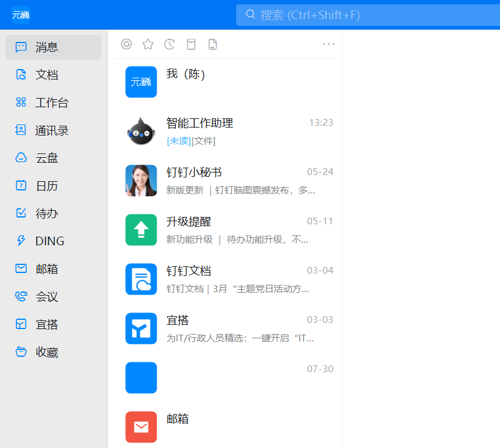Open 宜搭 from the left sidebar
Viewport: 500px width, 448px height.
pyautogui.click(x=53, y=324)
